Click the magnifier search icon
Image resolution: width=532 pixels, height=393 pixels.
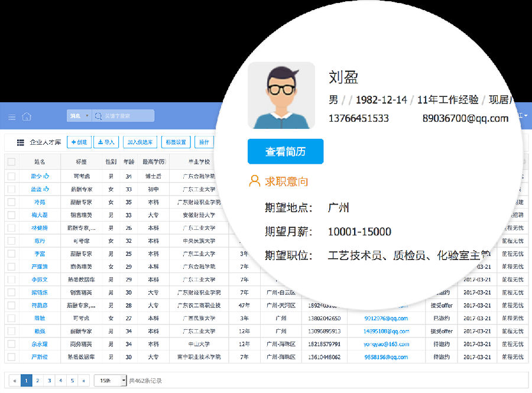pyautogui.click(x=98, y=116)
